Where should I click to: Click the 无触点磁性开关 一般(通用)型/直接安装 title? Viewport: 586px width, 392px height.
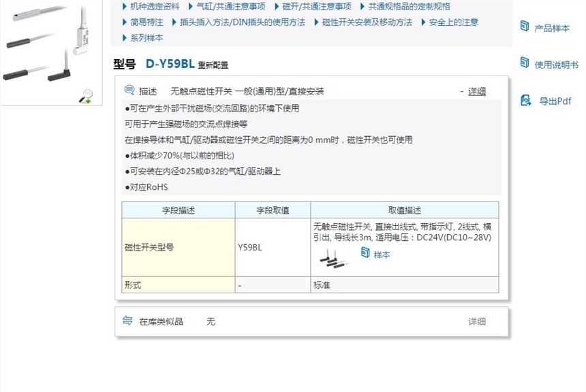[x=247, y=91]
